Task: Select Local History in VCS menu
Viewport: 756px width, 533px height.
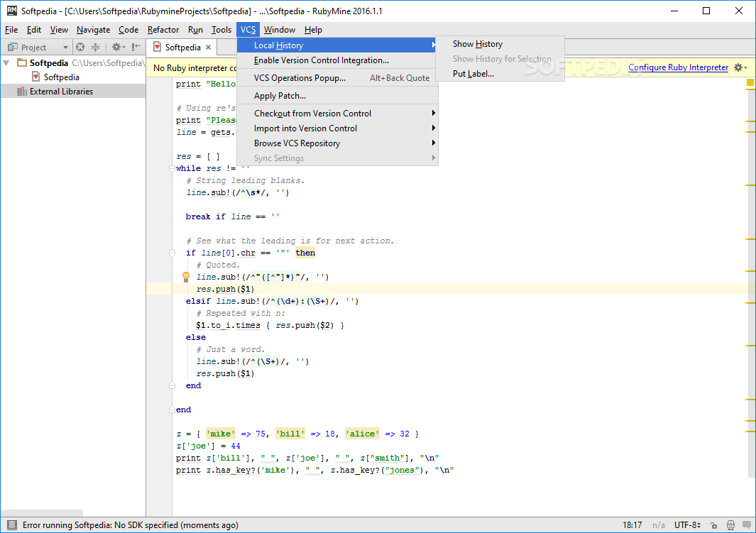Action: (x=337, y=45)
